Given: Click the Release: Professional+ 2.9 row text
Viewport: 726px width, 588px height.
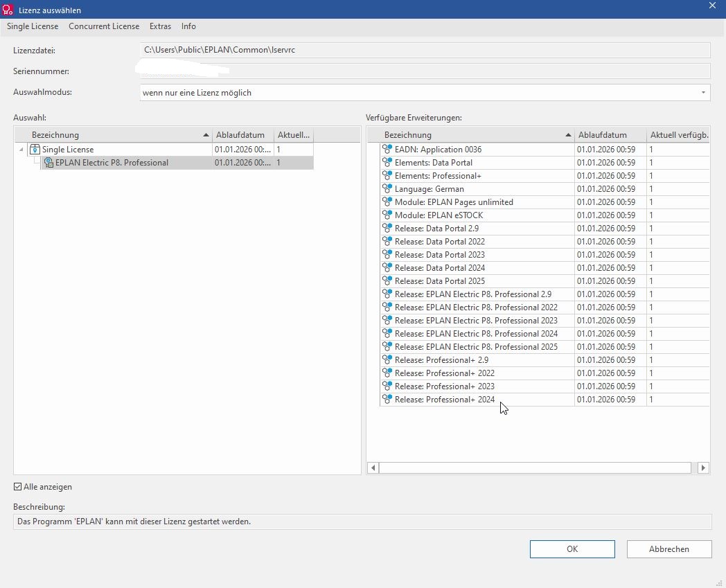Looking at the screenshot, I should tap(441, 359).
